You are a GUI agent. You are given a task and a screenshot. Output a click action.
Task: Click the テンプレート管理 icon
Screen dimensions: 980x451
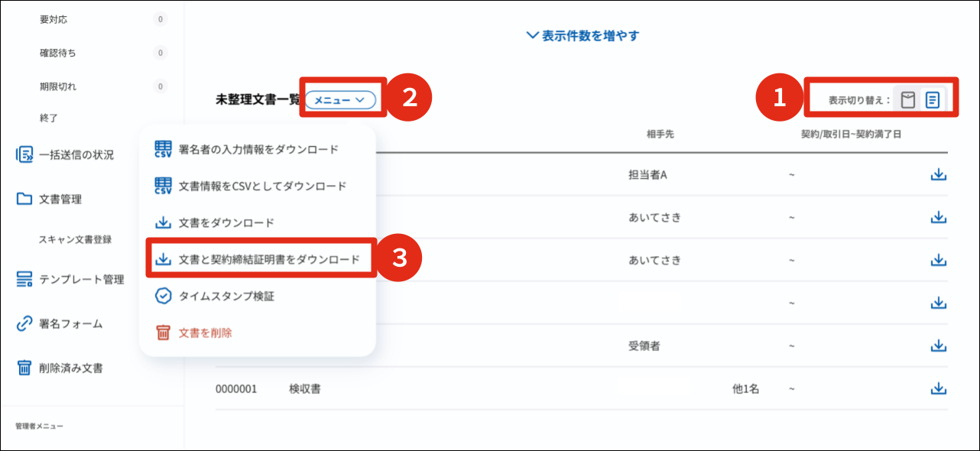(x=24, y=280)
